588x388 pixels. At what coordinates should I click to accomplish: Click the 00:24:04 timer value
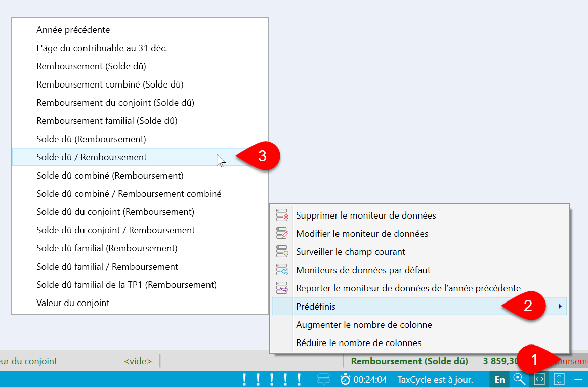coord(370,380)
